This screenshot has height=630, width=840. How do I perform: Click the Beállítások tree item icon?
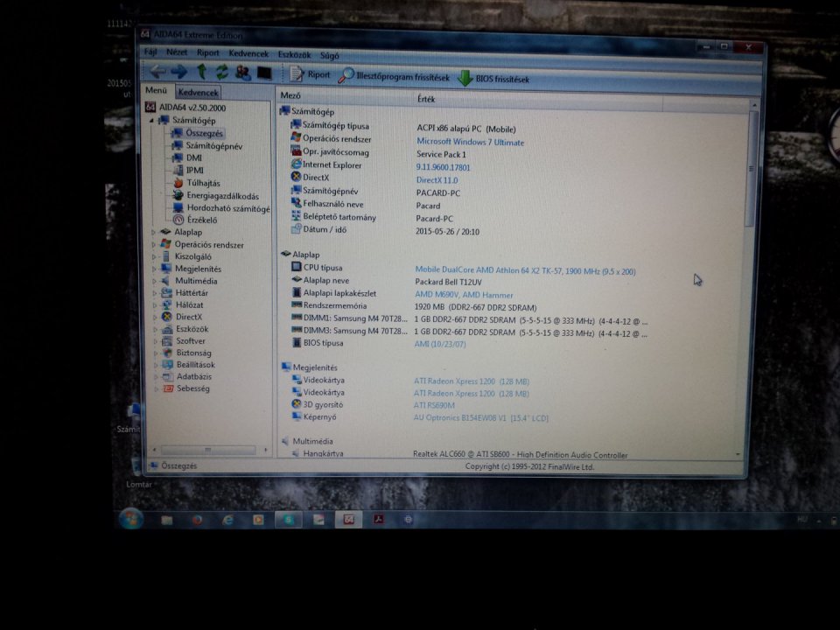point(168,365)
